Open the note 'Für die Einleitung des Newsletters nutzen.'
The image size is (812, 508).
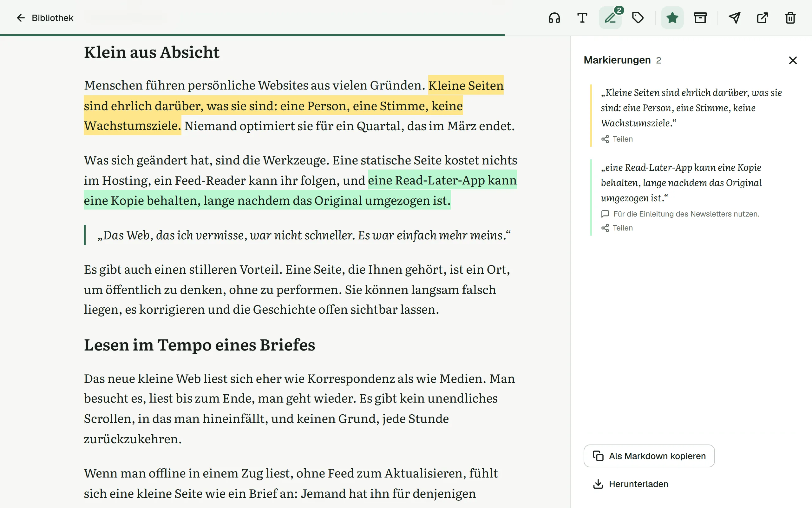pyautogui.click(x=680, y=214)
